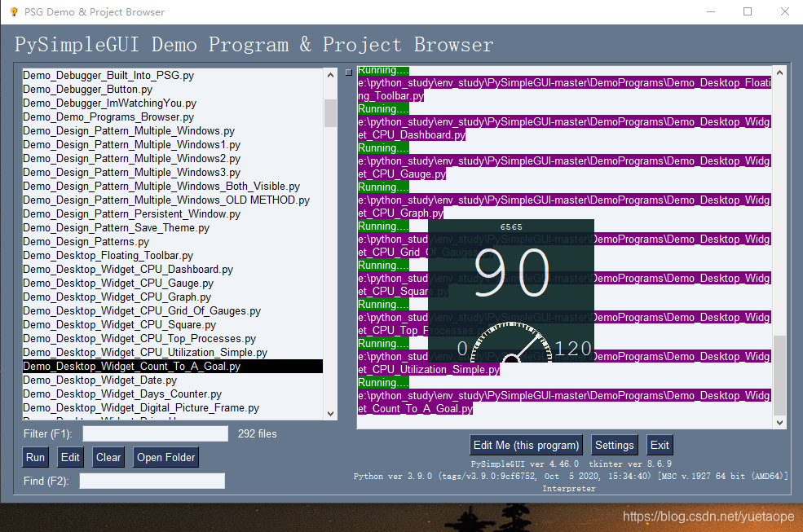Click output line ending et_CPU_Dashboard.py
Screen dimensions: 803x532
tap(412, 134)
